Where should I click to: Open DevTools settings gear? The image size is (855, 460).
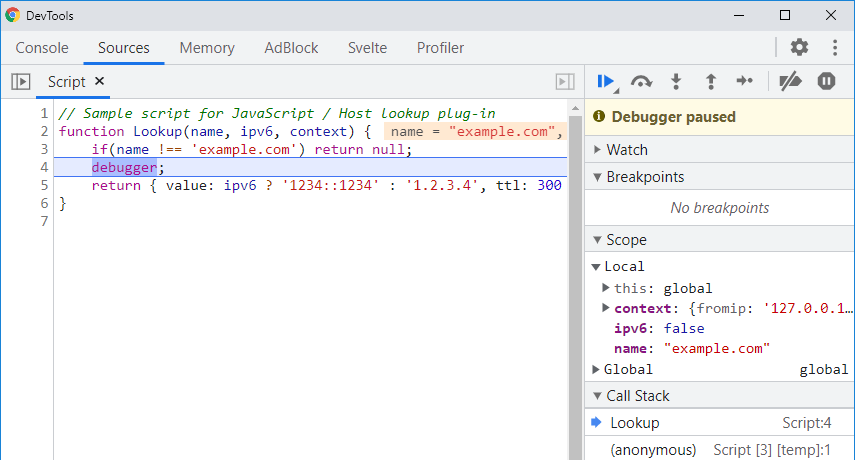pyautogui.click(x=799, y=47)
